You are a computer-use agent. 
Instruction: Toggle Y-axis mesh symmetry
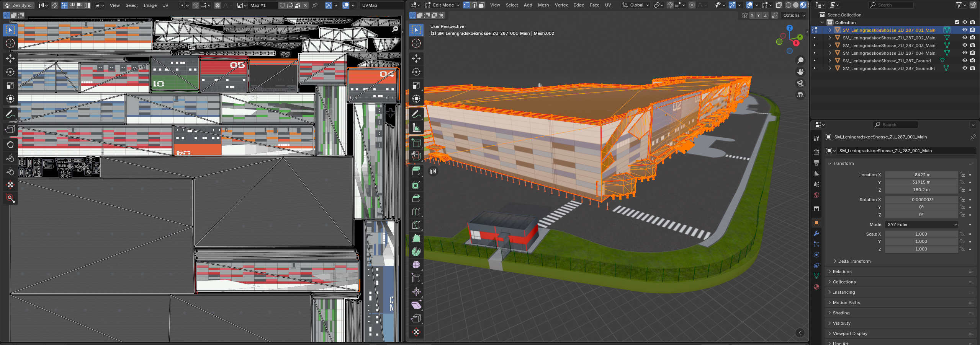click(x=759, y=15)
